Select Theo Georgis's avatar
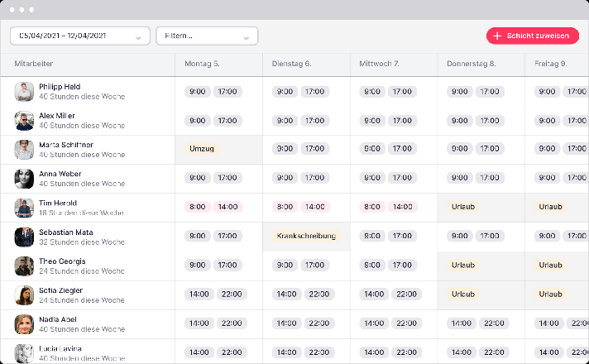Screen dimensions: 589x364 click(x=24, y=266)
